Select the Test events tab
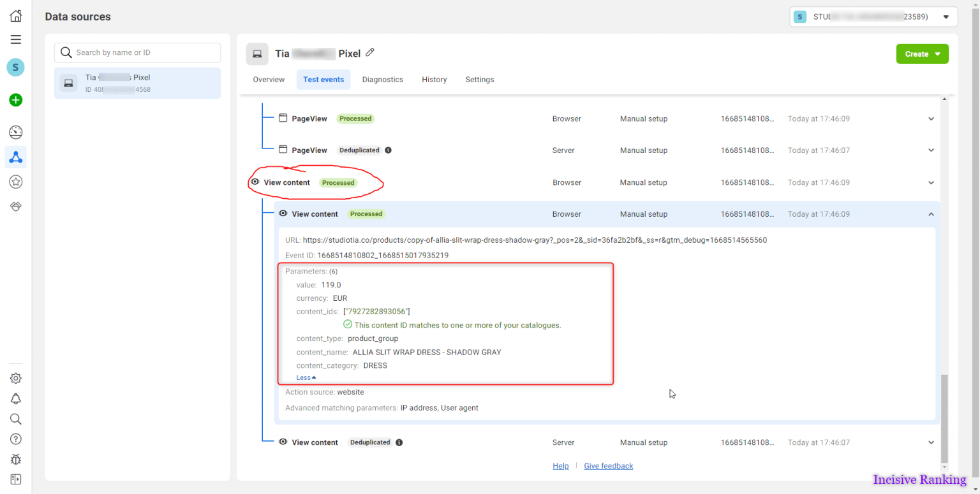Image resolution: width=980 pixels, height=494 pixels. 323,80
